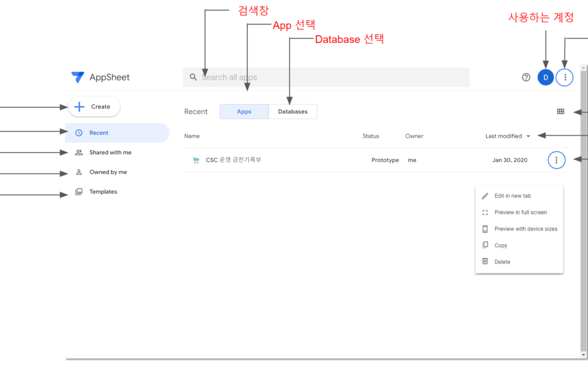This screenshot has height=368, width=588.
Task: Toggle the Last modified sort arrow
Action: pyautogui.click(x=528, y=136)
